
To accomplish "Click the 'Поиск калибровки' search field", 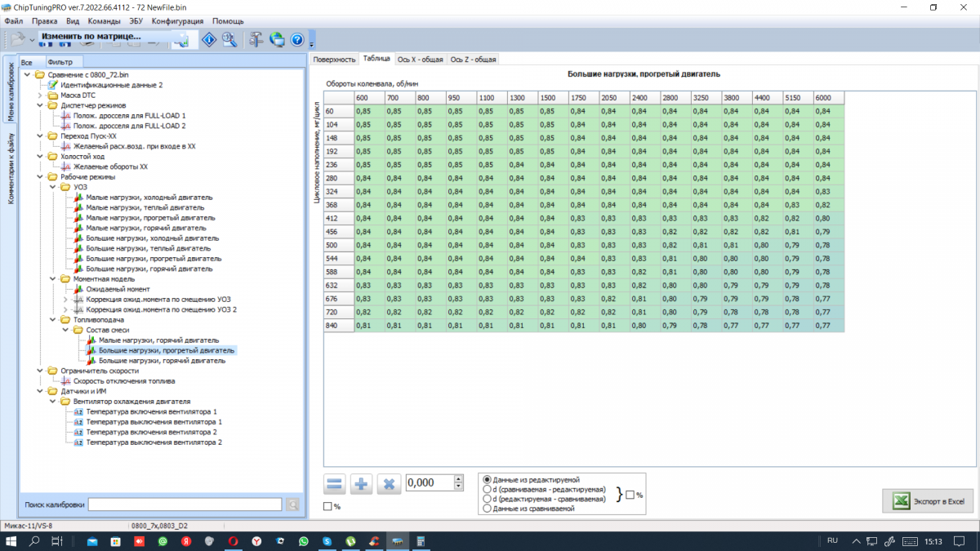I will 185,504.
